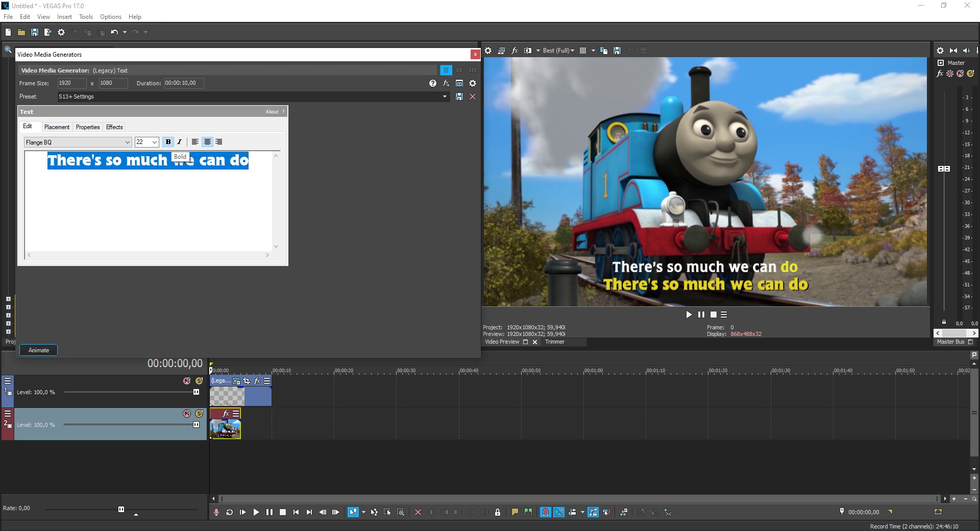The width and height of the screenshot is (980, 531).
Task: Expand the Preset dropdown showing S13+ Settings
Action: click(445, 96)
